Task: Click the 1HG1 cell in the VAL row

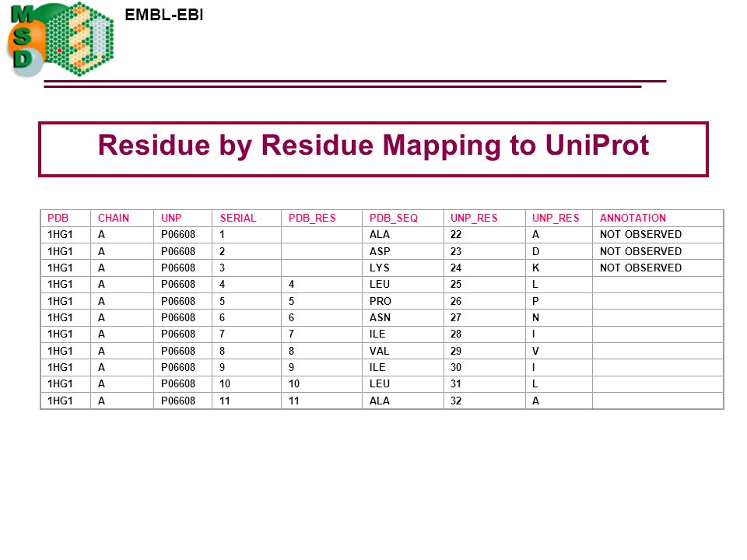Action: (x=60, y=351)
